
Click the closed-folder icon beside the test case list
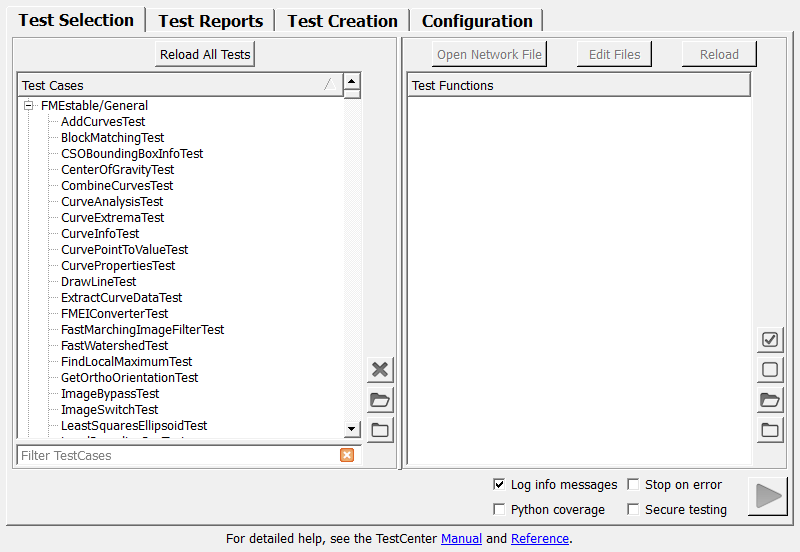[x=380, y=431]
